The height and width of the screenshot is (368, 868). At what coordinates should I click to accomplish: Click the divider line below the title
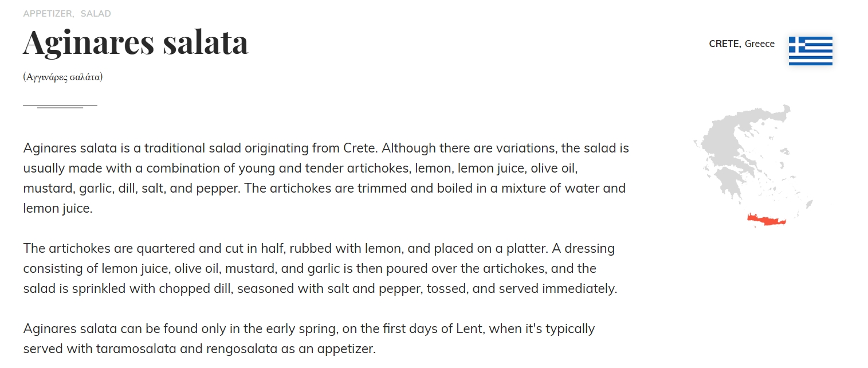tap(60, 105)
